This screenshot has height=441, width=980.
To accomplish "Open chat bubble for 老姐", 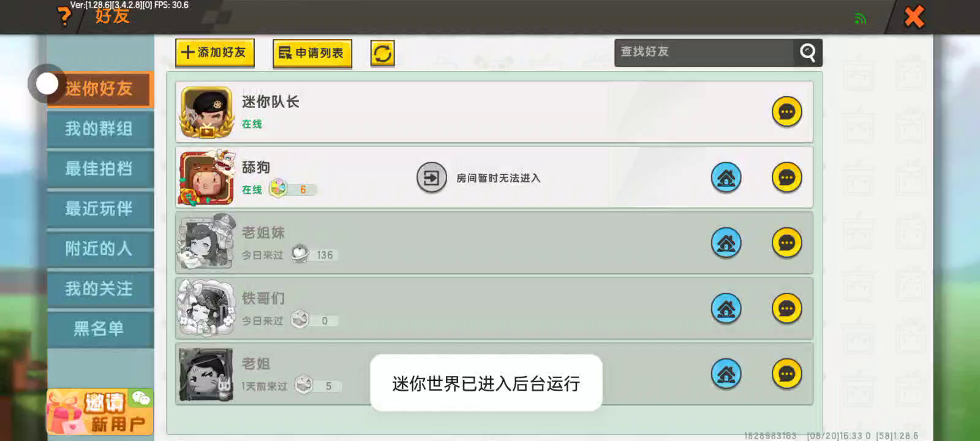I will (x=786, y=374).
